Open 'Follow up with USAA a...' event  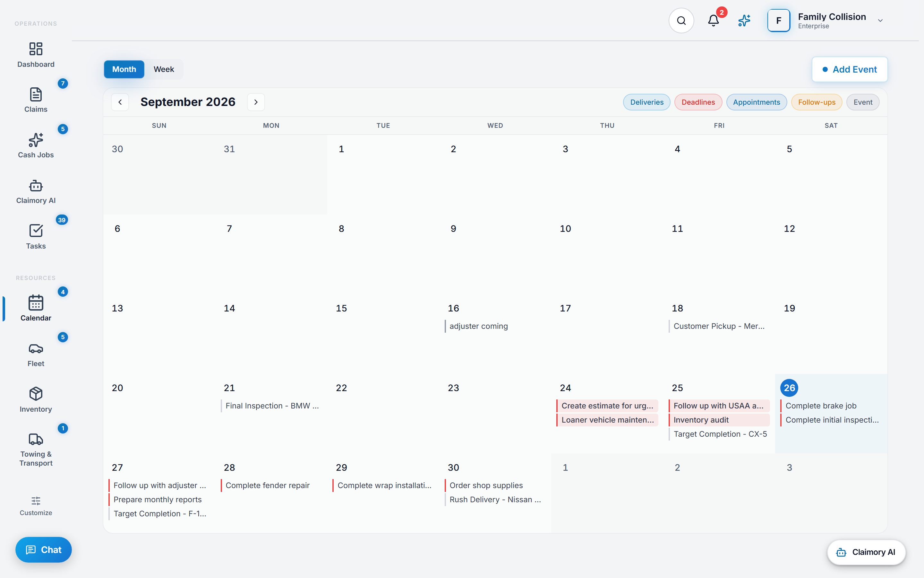click(x=719, y=406)
